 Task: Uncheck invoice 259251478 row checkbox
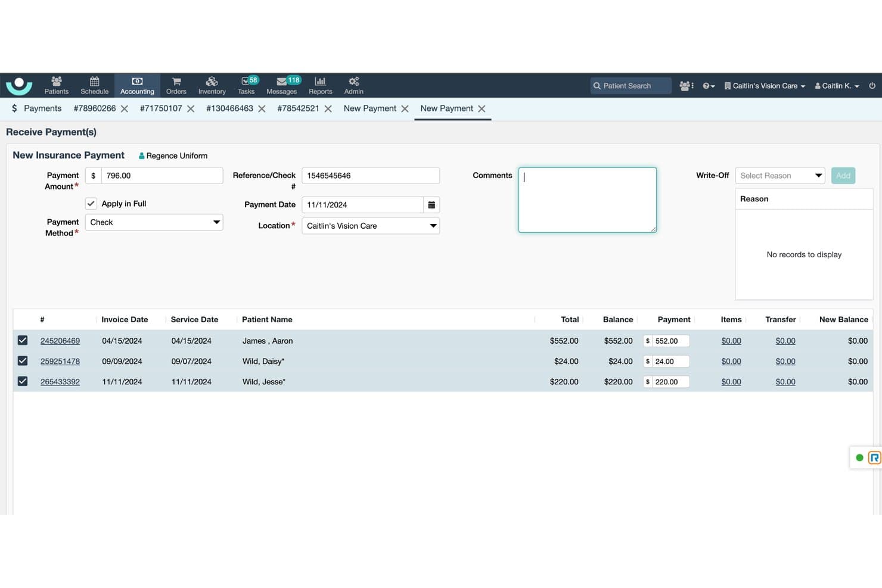tap(23, 360)
